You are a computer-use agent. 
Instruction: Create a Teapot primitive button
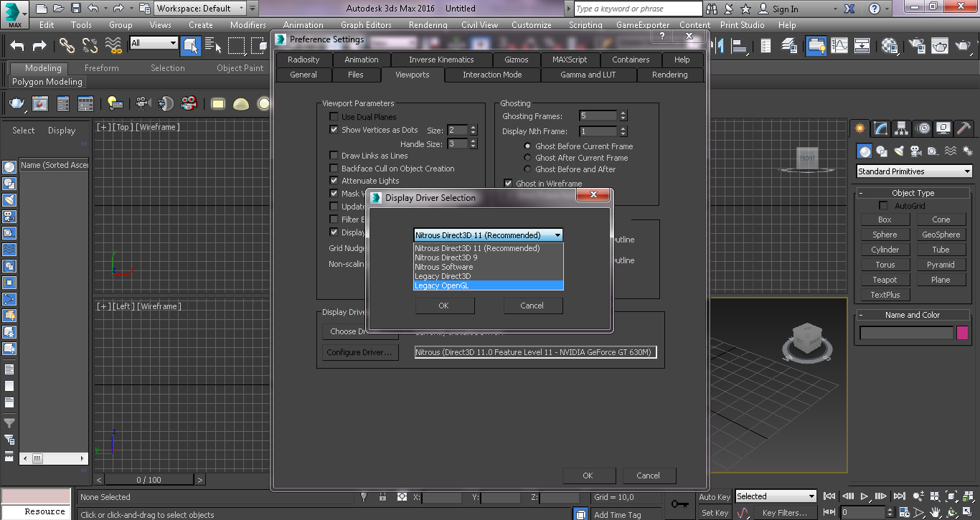pos(885,280)
